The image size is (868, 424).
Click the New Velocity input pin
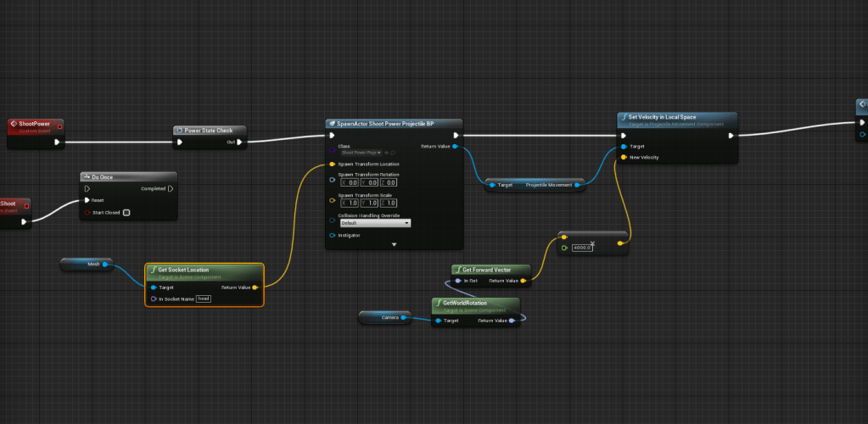(x=624, y=157)
